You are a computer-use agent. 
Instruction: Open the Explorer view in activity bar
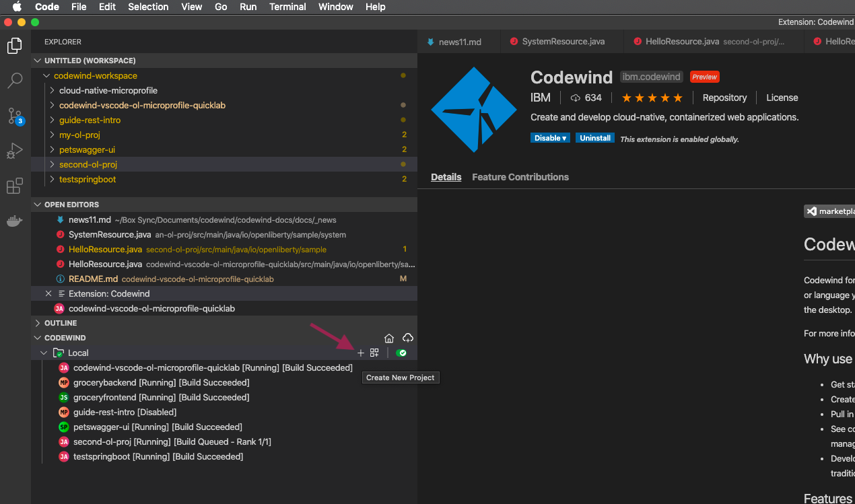coord(15,46)
